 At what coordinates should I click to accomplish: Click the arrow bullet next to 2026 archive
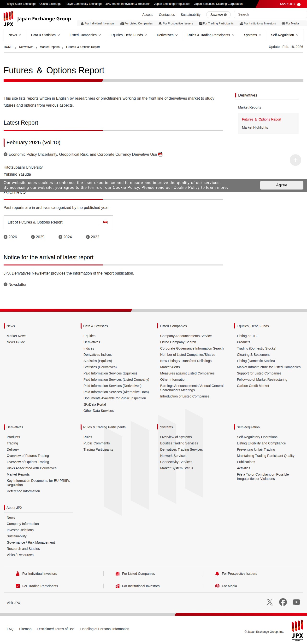point(6,237)
